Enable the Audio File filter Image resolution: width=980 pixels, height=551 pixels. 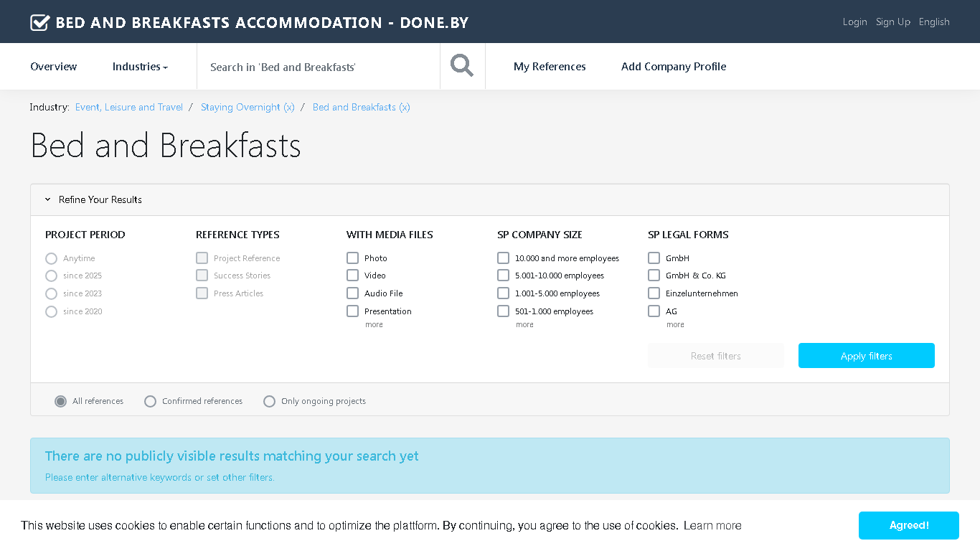click(x=353, y=293)
